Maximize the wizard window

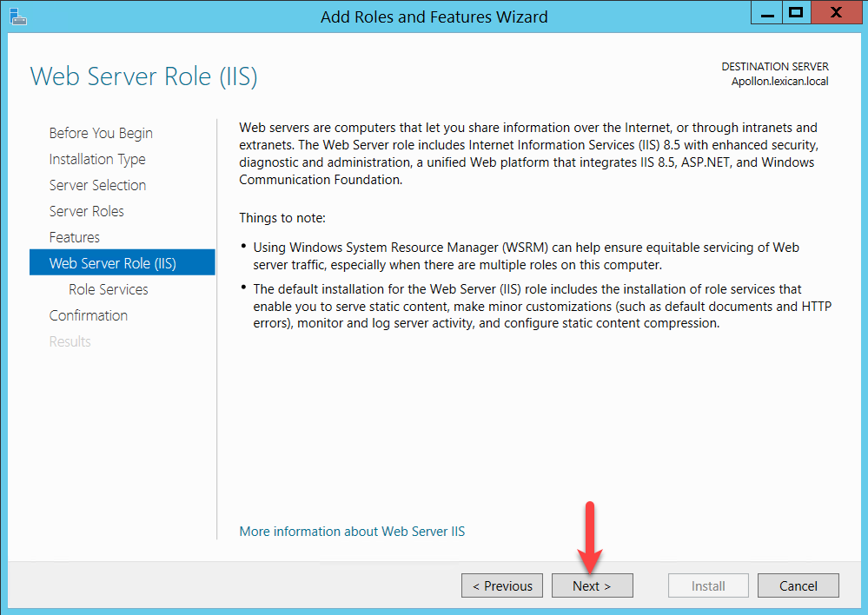click(x=797, y=12)
